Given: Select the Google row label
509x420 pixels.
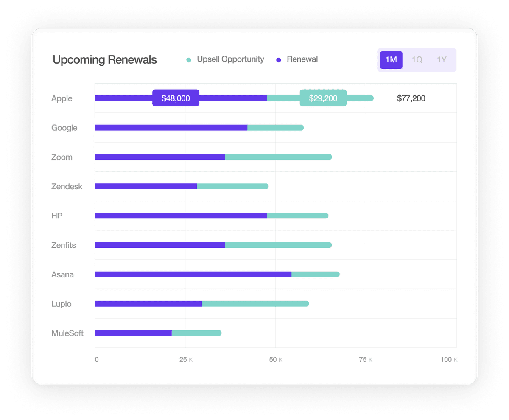Looking at the screenshot, I should (64, 128).
